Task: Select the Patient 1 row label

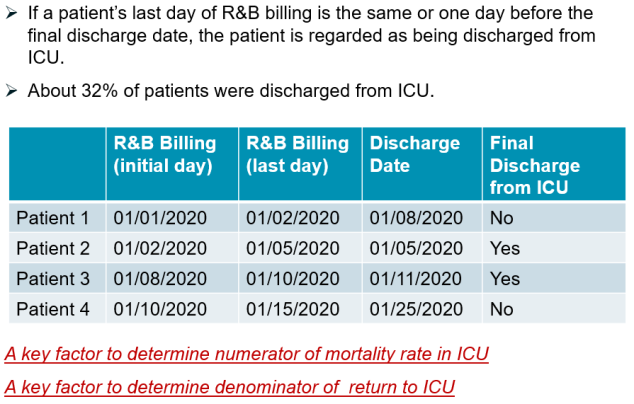Action: point(53,217)
